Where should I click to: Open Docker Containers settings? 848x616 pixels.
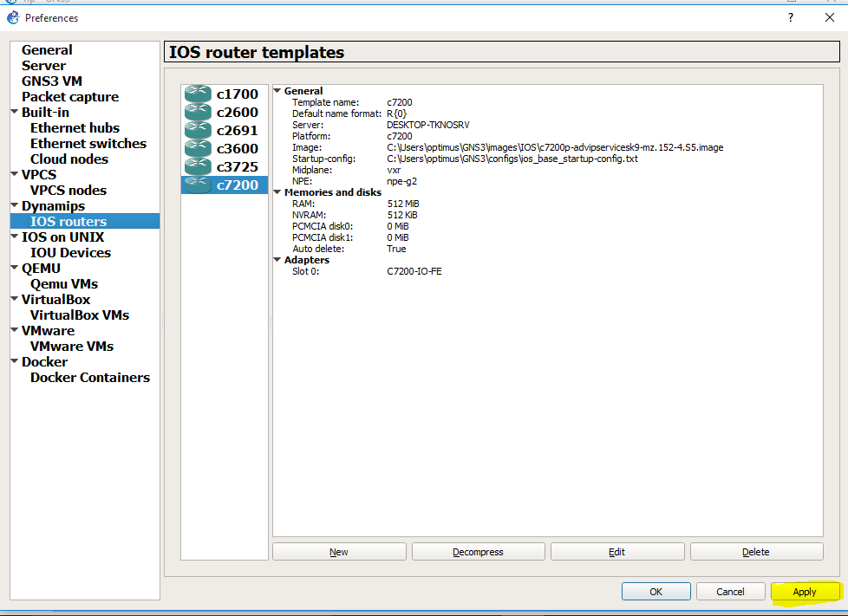point(90,378)
